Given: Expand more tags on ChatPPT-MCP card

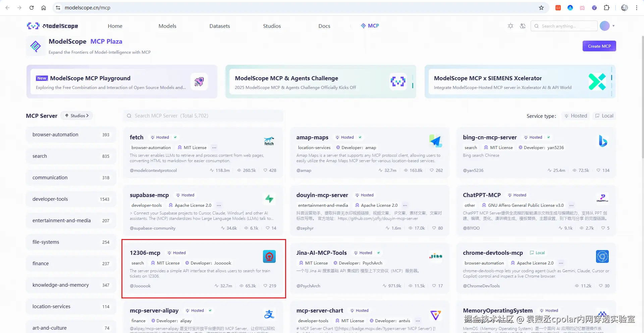Looking at the screenshot, I should click(x=572, y=205).
